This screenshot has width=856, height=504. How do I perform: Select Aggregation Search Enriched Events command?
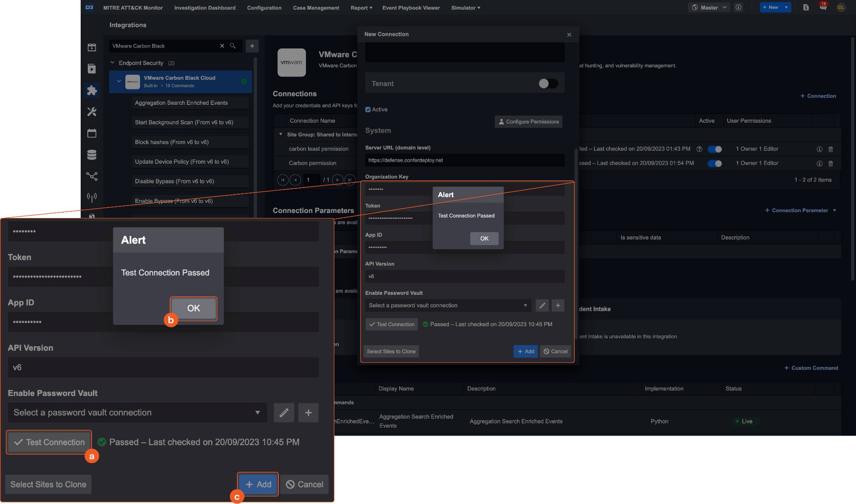coord(190,103)
